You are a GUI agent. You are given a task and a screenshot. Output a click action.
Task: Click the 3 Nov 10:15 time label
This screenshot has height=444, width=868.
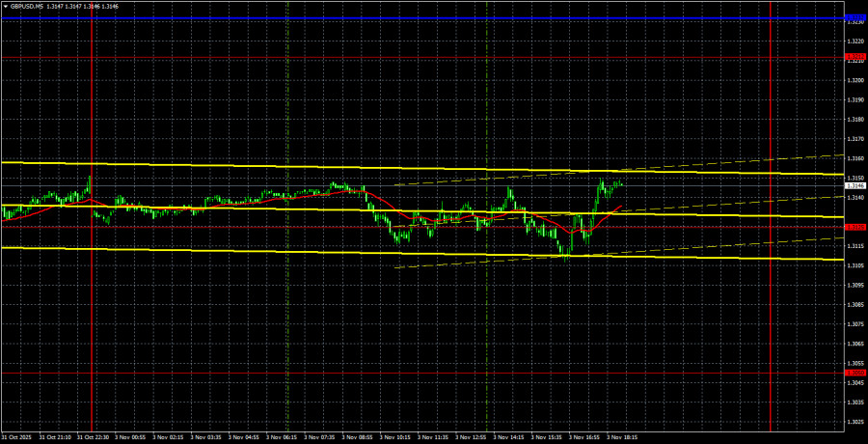pyautogui.click(x=393, y=436)
